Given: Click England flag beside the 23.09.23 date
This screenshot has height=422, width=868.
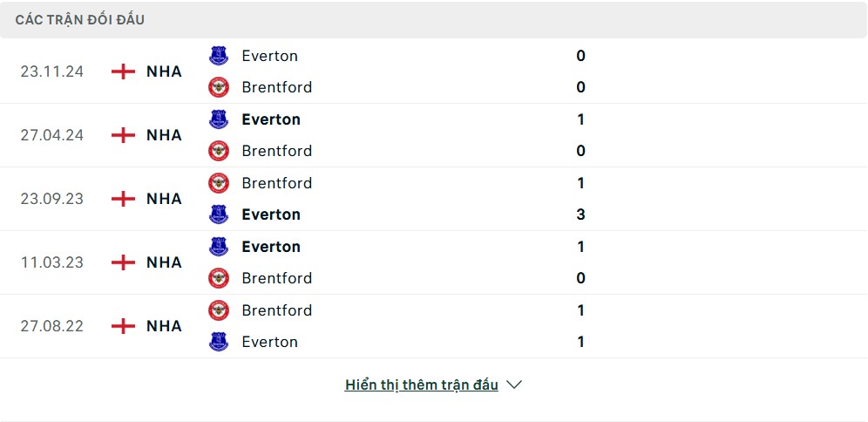Looking at the screenshot, I should pyautogui.click(x=124, y=199).
